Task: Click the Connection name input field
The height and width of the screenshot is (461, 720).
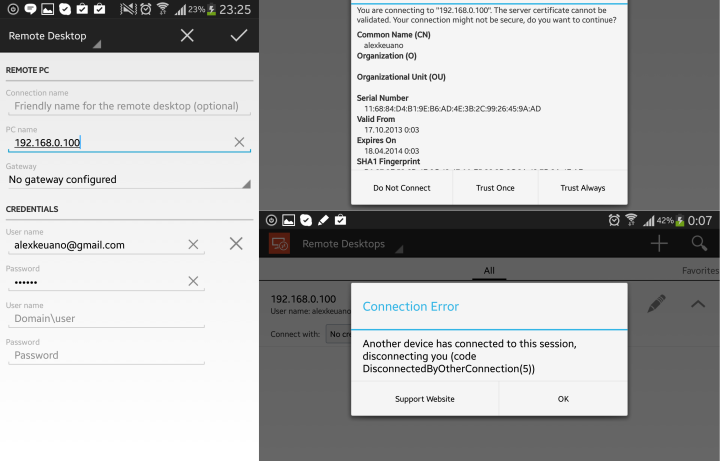Action: point(129,106)
